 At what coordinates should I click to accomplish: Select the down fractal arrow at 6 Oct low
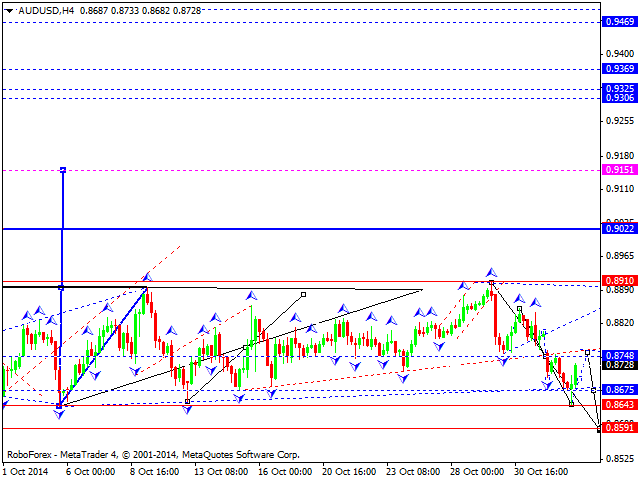60,411
